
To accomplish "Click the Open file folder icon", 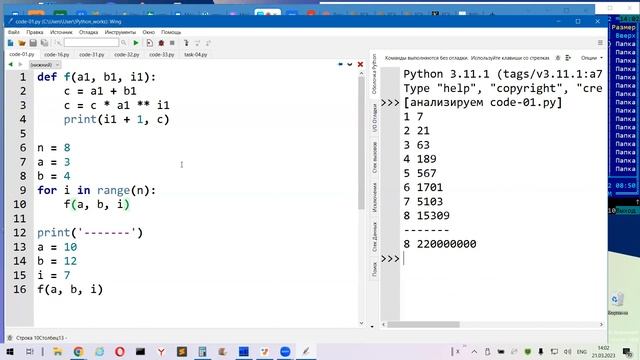I will pyautogui.click(x=22, y=43).
